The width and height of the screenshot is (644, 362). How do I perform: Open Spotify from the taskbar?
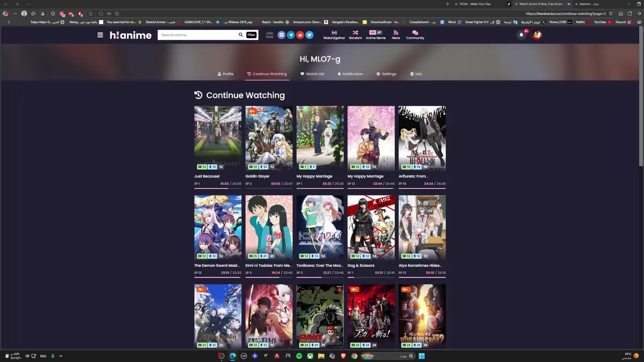tap(299, 356)
